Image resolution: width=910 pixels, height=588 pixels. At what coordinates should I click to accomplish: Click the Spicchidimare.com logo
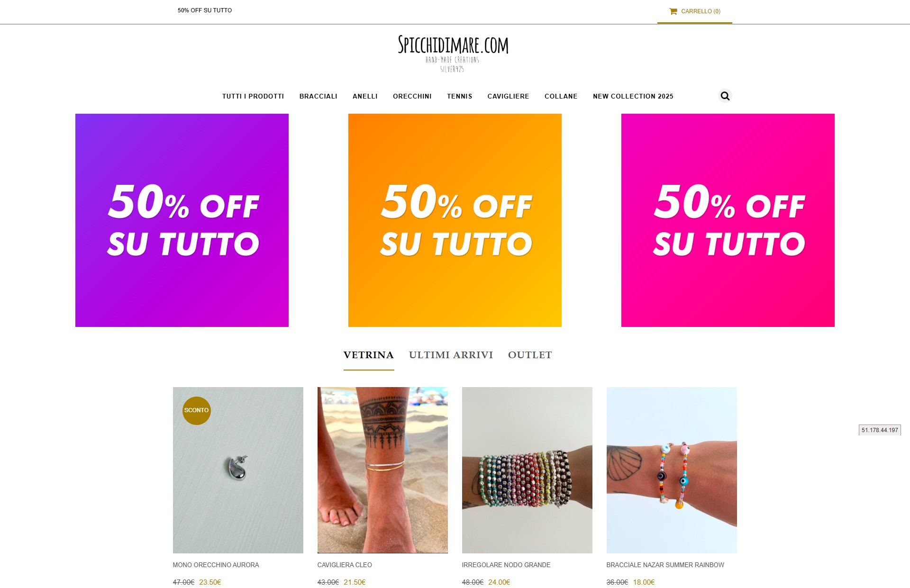(x=453, y=54)
